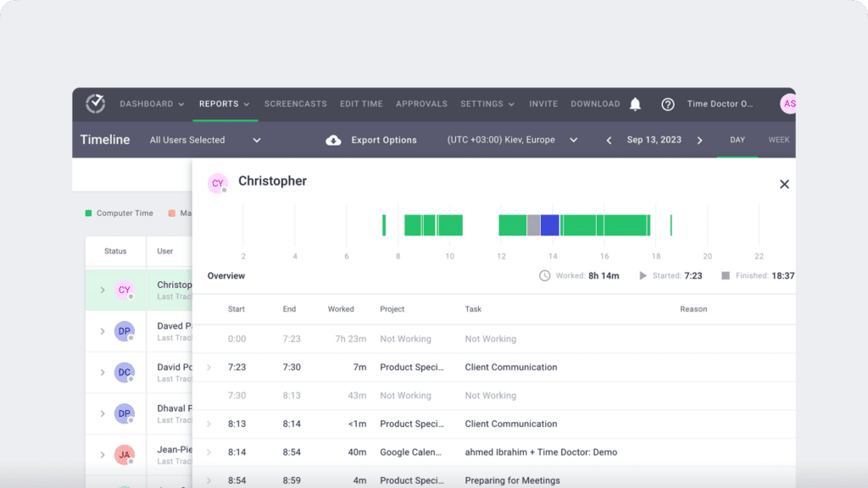Open the timezone Kiev, Europe dropdown

pyautogui.click(x=512, y=140)
